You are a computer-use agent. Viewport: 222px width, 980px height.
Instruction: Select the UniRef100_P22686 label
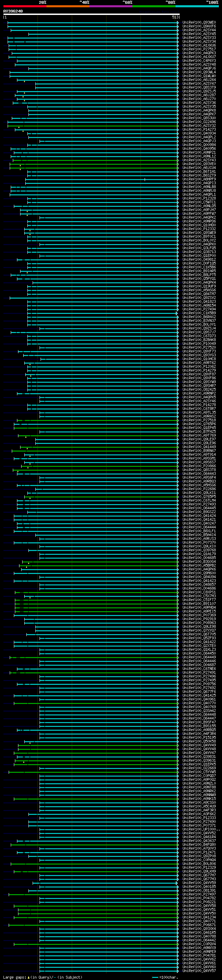pyautogui.click(x=199, y=489)
